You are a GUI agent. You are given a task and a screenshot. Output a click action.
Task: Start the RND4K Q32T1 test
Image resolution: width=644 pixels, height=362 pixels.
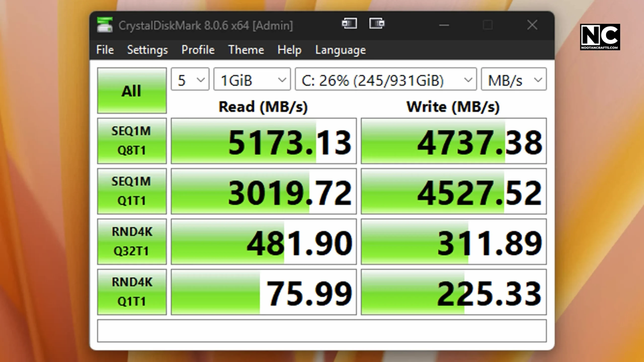(132, 241)
